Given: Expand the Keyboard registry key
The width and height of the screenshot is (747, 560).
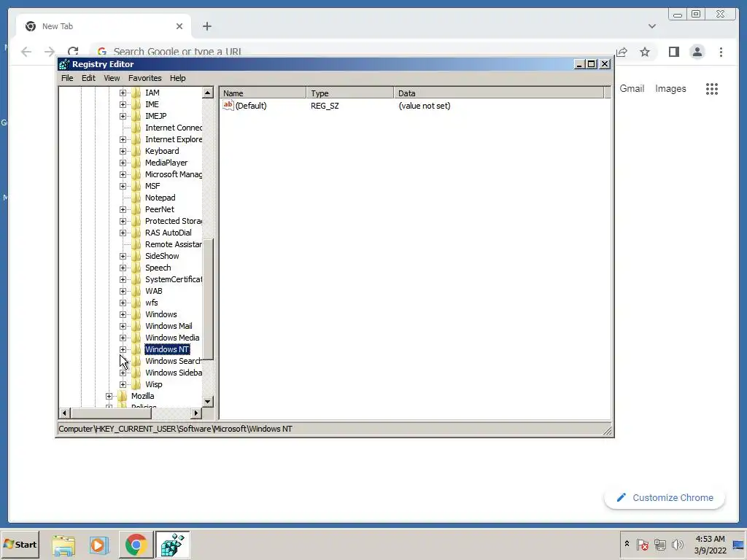Looking at the screenshot, I should 123,151.
